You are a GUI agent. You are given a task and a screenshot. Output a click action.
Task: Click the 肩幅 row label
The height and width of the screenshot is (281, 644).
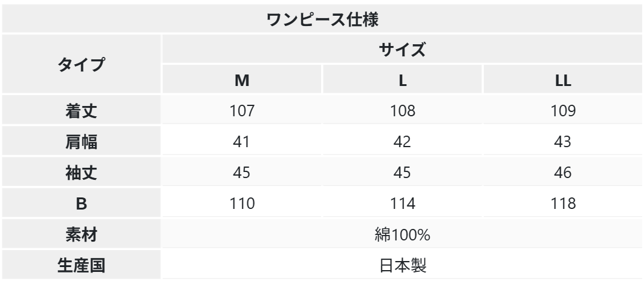(81, 140)
